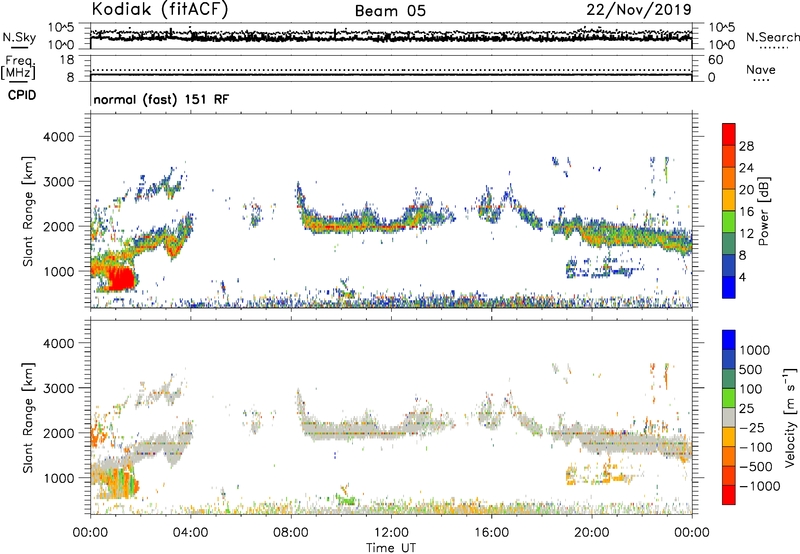
Task: Click the '12:00' time tick label
Action: [391, 533]
